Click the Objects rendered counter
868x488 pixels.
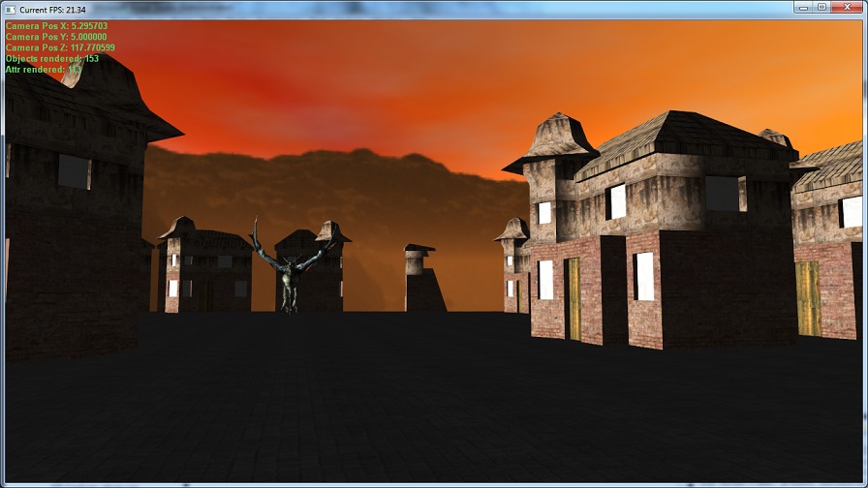point(52,59)
